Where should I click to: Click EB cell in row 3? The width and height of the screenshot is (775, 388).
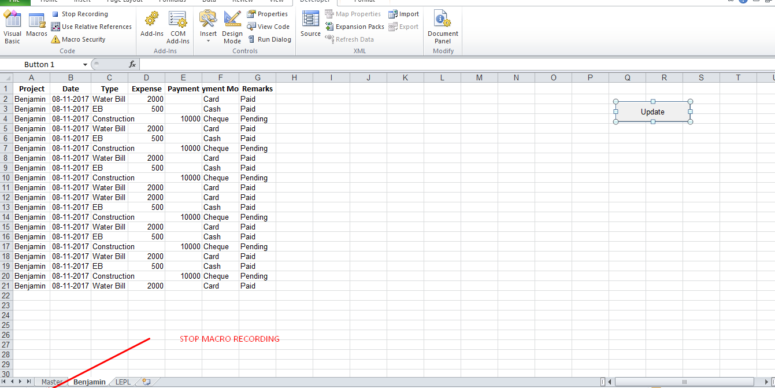coord(109,109)
